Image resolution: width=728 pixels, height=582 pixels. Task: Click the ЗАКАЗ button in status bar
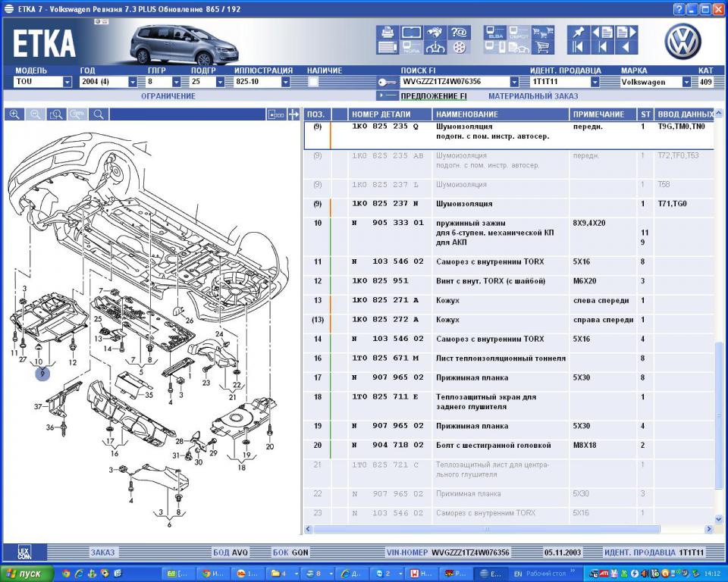(x=102, y=552)
